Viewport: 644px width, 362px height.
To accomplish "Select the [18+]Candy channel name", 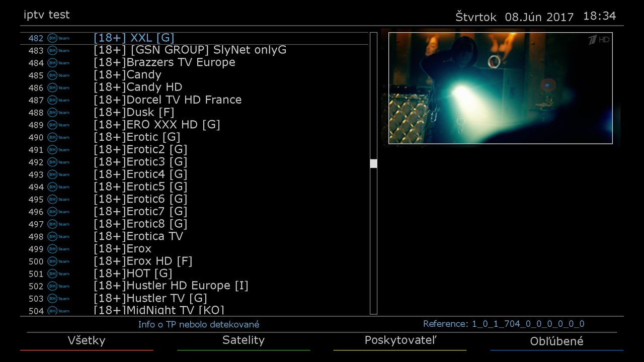I will (x=127, y=75).
